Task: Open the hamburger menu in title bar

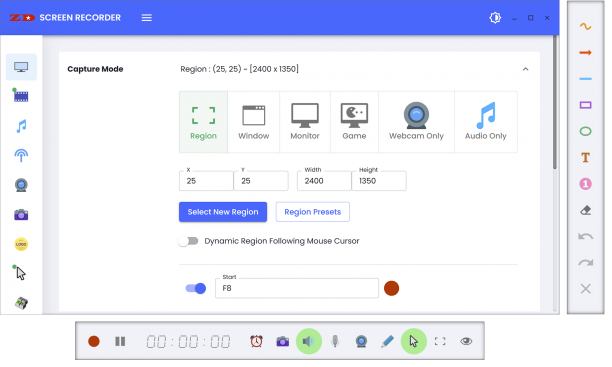Action: coord(146,18)
